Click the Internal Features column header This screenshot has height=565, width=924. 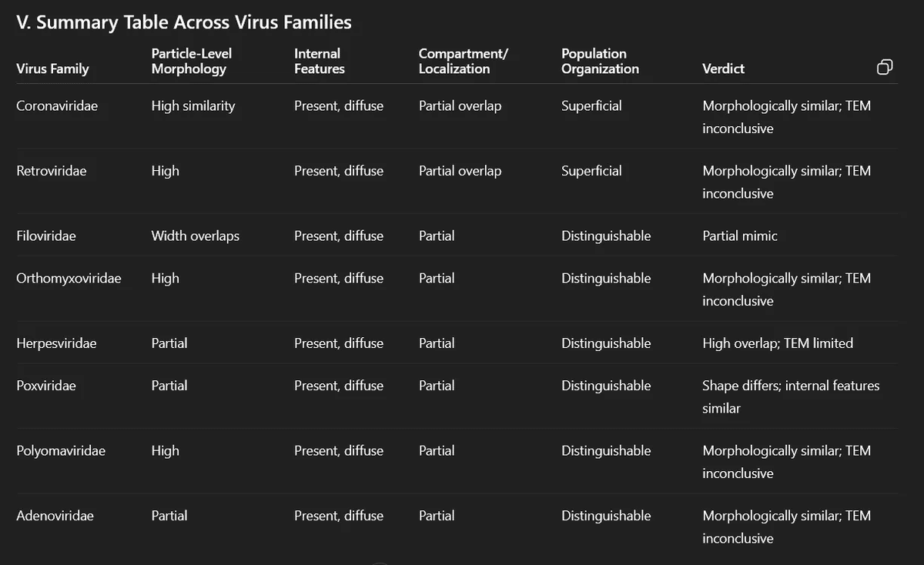click(x=319, y=61)
